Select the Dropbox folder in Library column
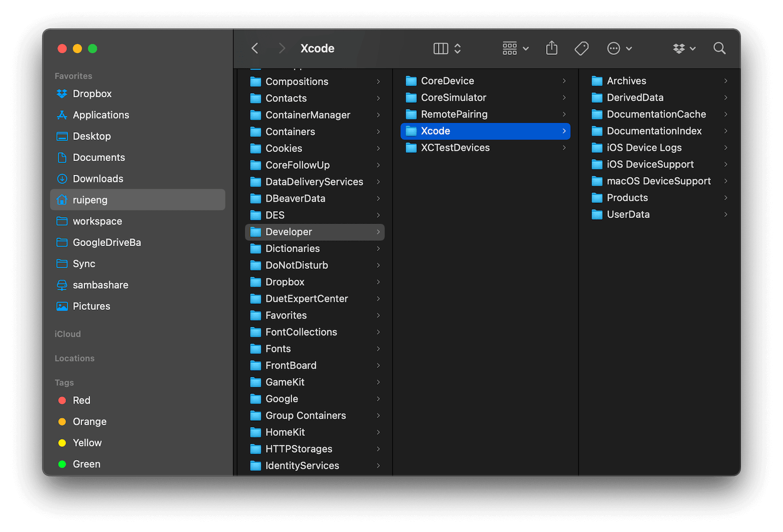The height and width of the screenshot is (532, 783). pyautogui.click(x=315, y=282)
